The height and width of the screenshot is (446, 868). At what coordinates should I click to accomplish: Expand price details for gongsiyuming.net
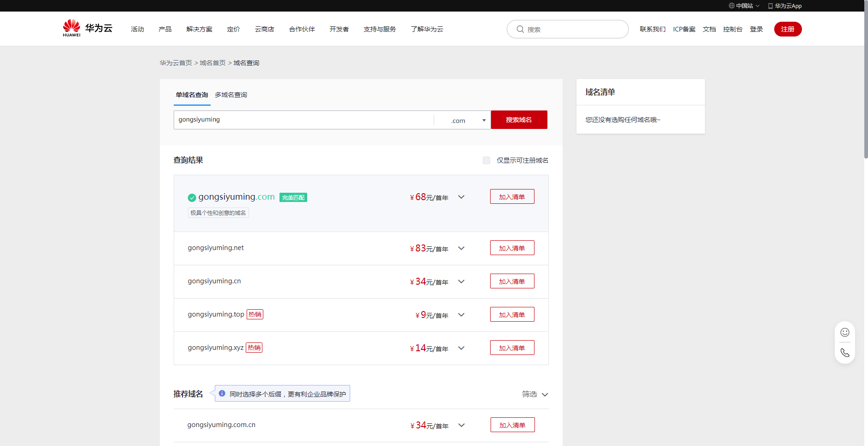click(461, 248)
